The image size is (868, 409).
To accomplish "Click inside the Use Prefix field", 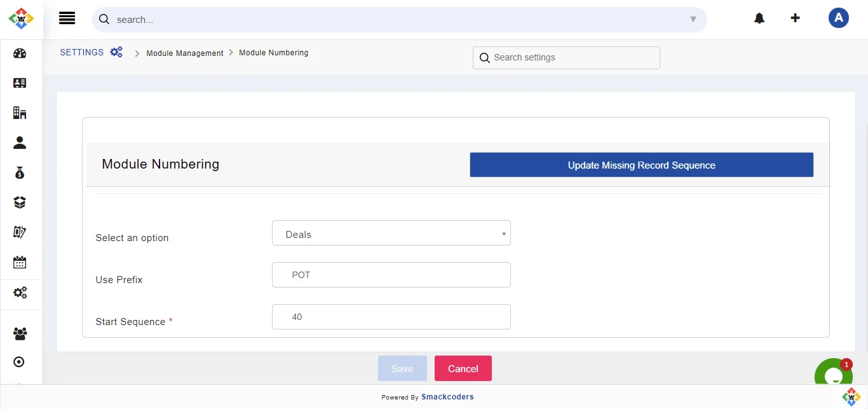I will click(x=391, y=275).
